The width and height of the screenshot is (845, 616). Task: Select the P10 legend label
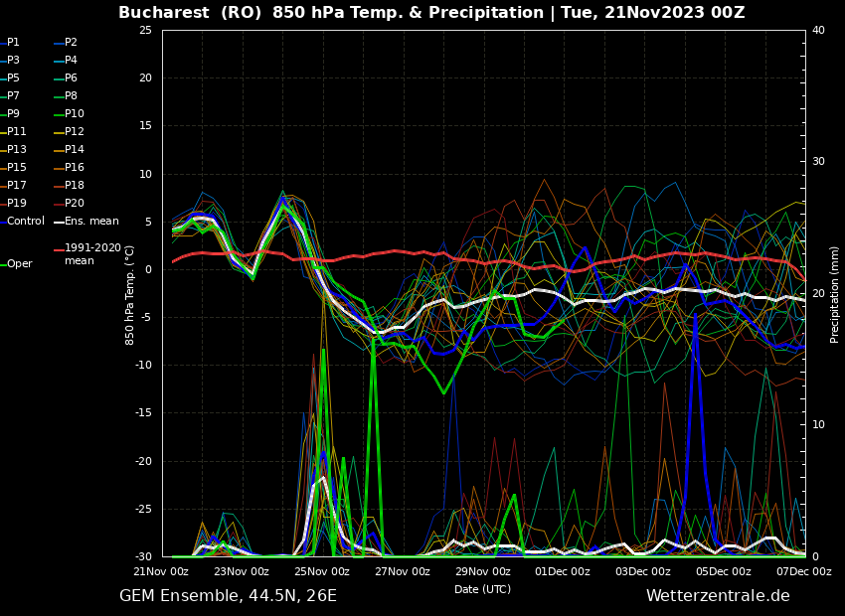tap(75, 114)
